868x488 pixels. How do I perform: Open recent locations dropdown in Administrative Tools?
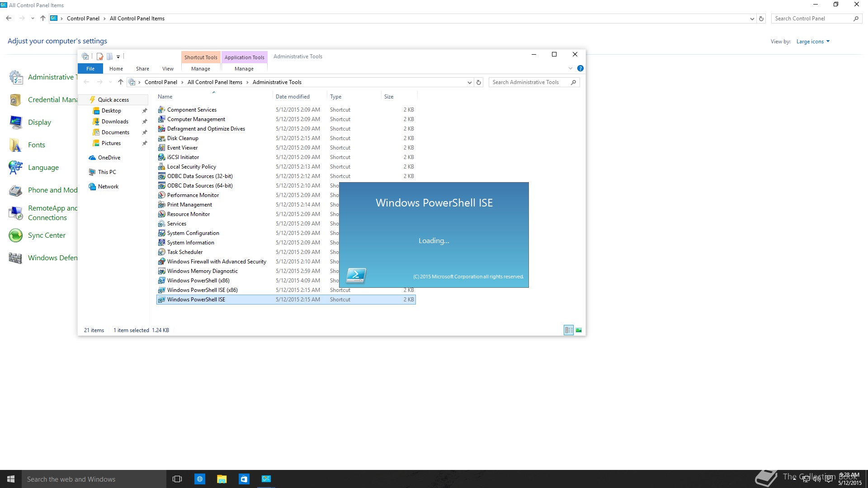click(x=110, y=82)
